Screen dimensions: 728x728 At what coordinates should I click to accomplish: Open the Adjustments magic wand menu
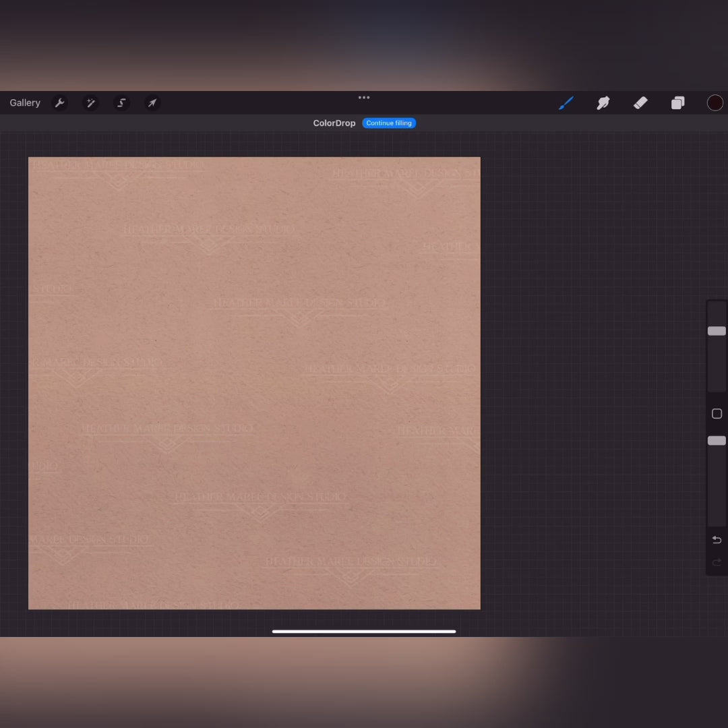90,103
